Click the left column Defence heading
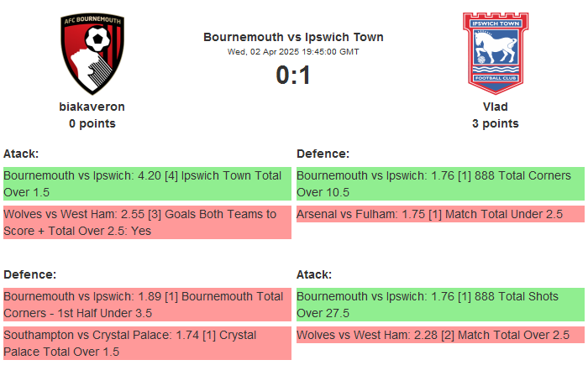 click(29, 274)
